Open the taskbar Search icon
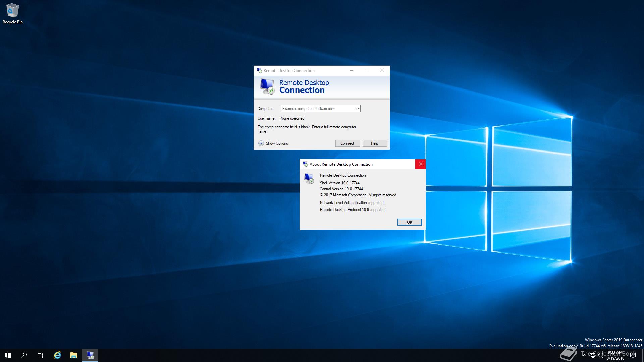Image resolution: width=644 pixels, height=362 pixels. point(24,355)
